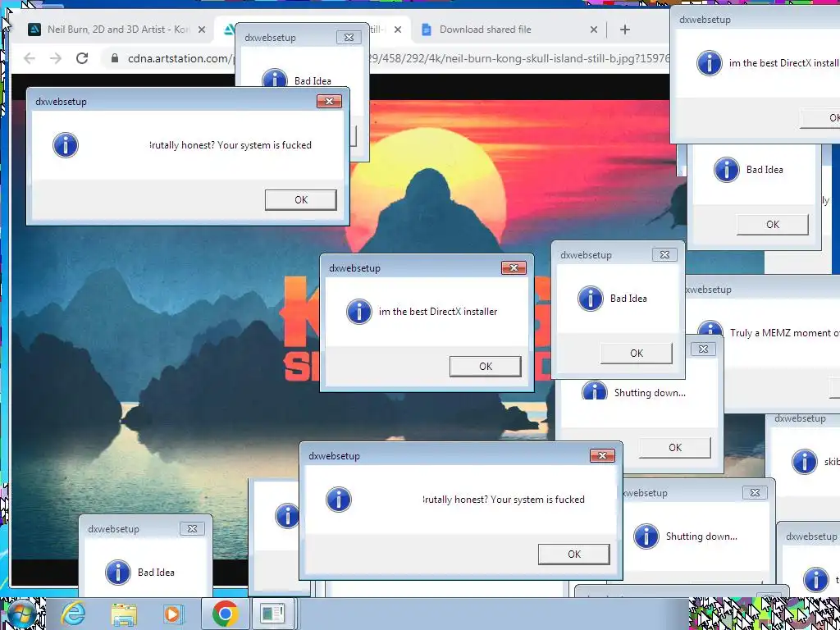Open a new Chrome tab with plus button
Viewport: 840px width, 630px height.
tap(624, 30)
